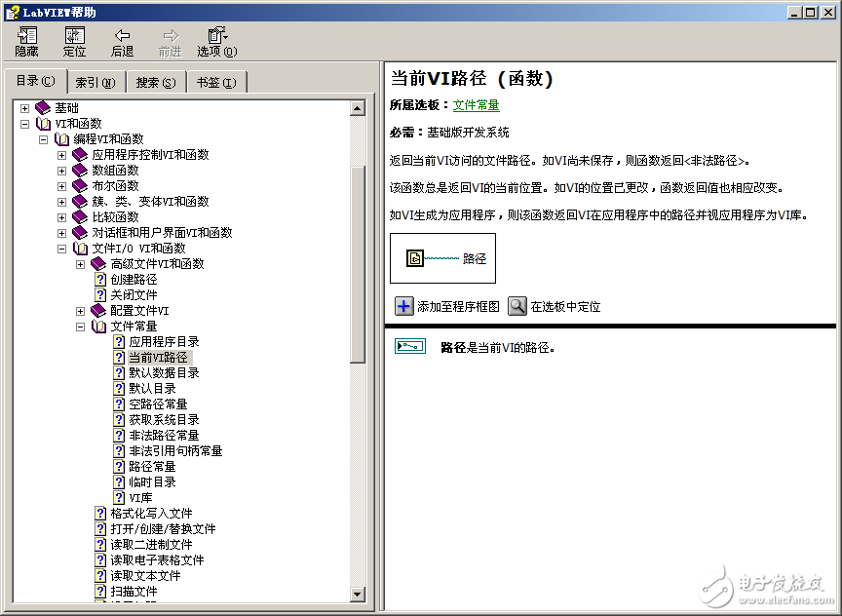Click the 隐藏 (Hide) toolbar icon
Screen dimensions: 842x616
tap(27, 35)
